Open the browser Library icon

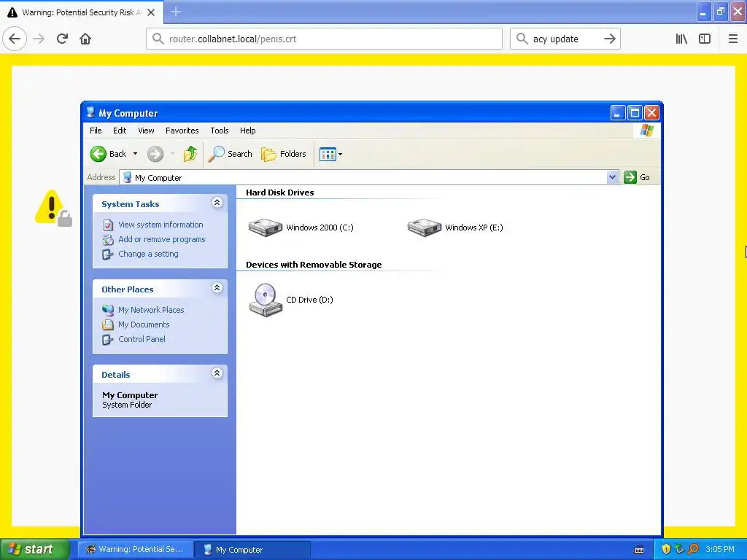681,39
